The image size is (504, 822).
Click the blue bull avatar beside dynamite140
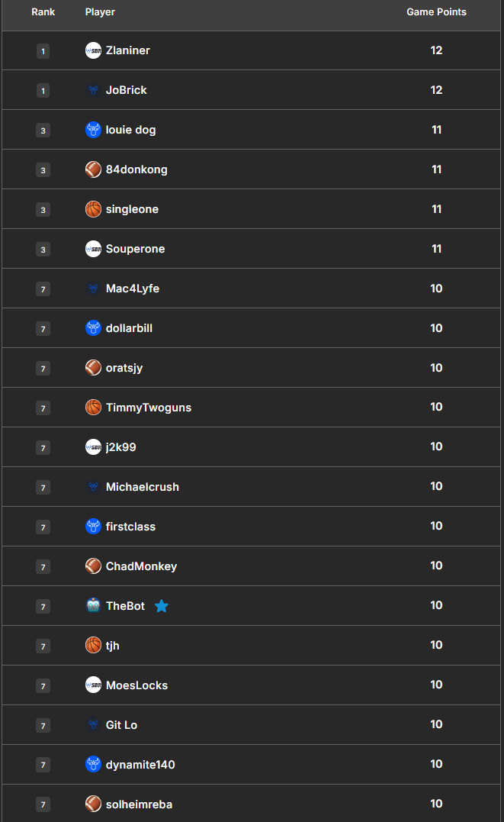pyautogui.click(x=93, y=764)
